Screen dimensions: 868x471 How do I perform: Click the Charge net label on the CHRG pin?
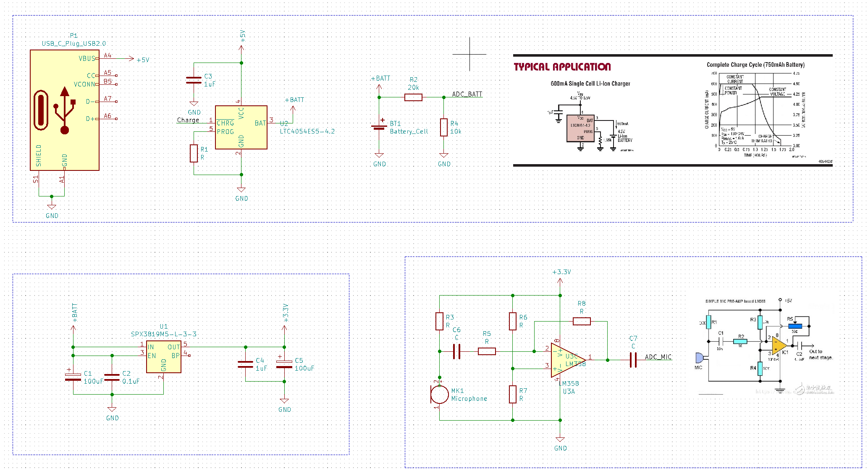(188, 120)
